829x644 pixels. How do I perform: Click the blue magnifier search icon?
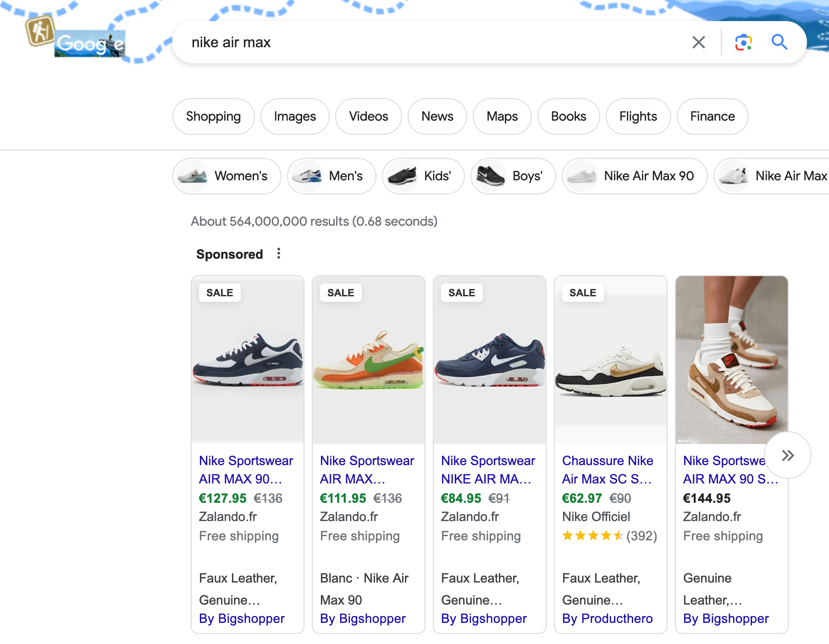tap(779, 42)
